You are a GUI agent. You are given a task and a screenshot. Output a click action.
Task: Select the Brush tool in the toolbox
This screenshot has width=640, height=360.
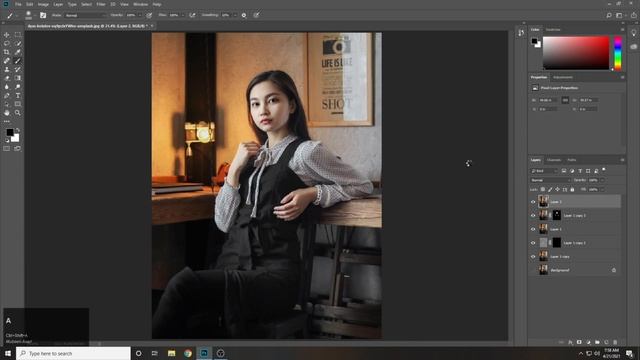click(18, 61)
